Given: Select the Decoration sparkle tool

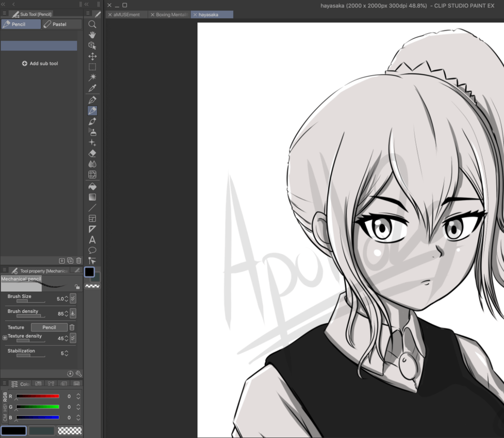Looking at the screenshot, I should pos(92,142).
